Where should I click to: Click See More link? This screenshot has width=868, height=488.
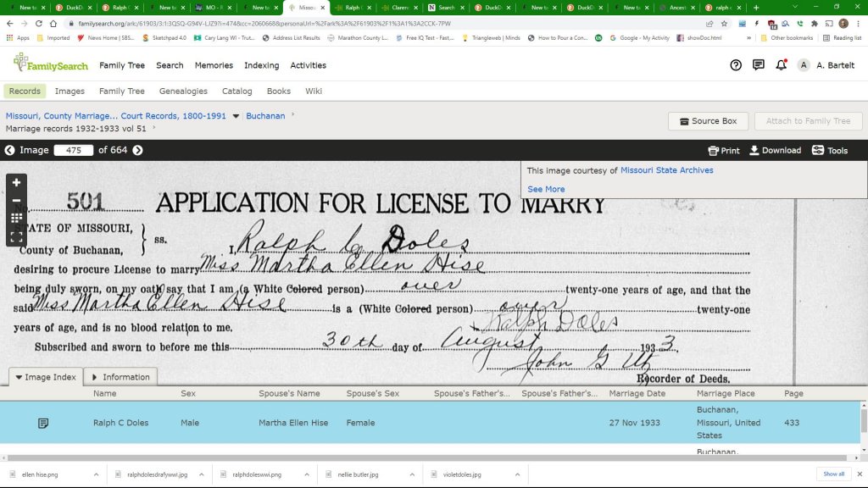[545, 189]
